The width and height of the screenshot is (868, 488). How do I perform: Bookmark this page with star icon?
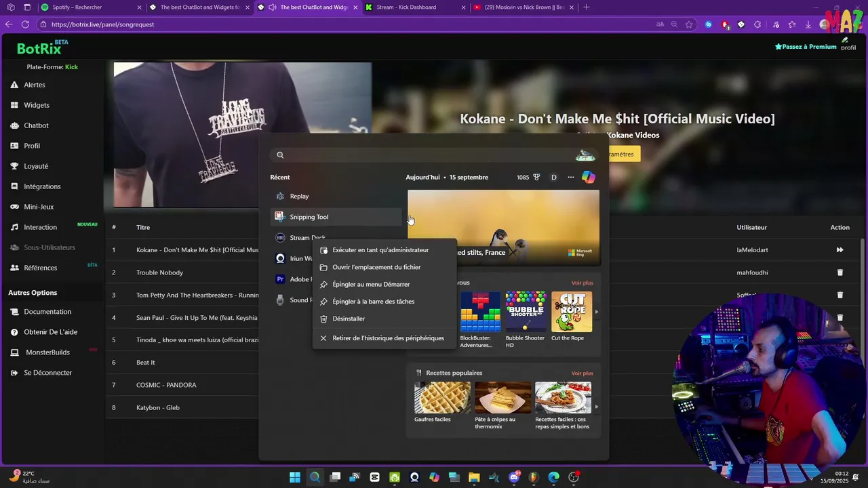[x=689, y=24]
